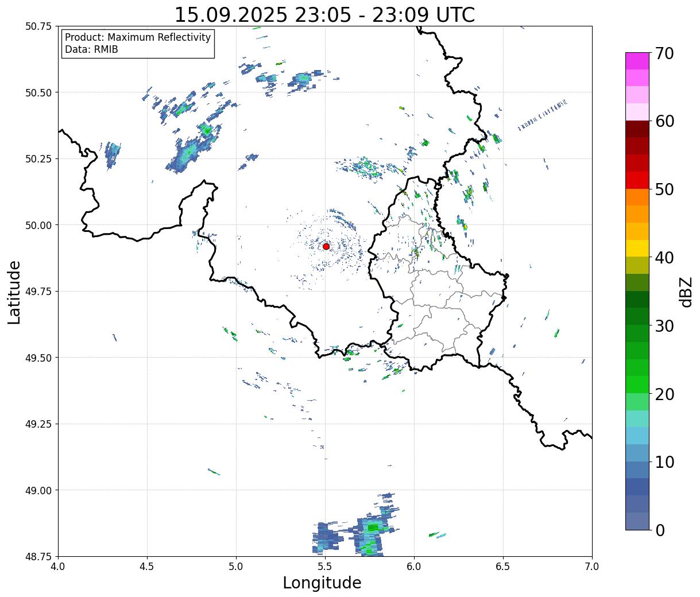This screenshot has height=597, width=700.
Task: Click the 0 tick label on colorbar
Action: 660,530
